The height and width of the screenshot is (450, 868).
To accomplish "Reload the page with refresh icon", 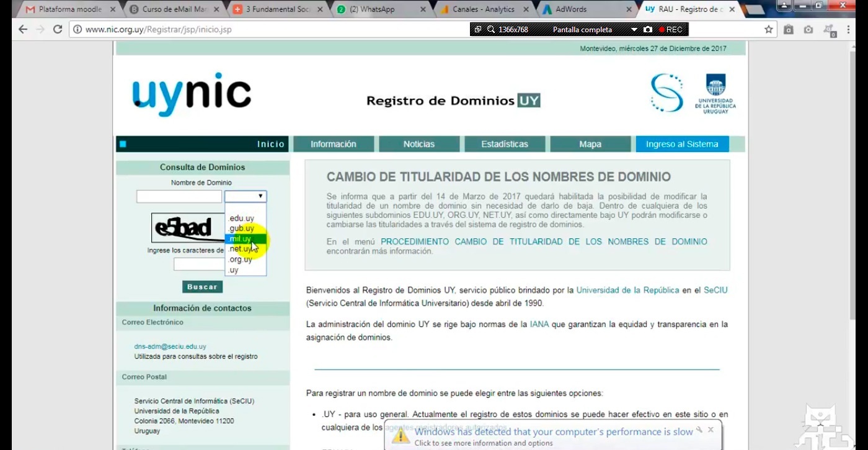I will pyautogui.click(x=58, y=29).
